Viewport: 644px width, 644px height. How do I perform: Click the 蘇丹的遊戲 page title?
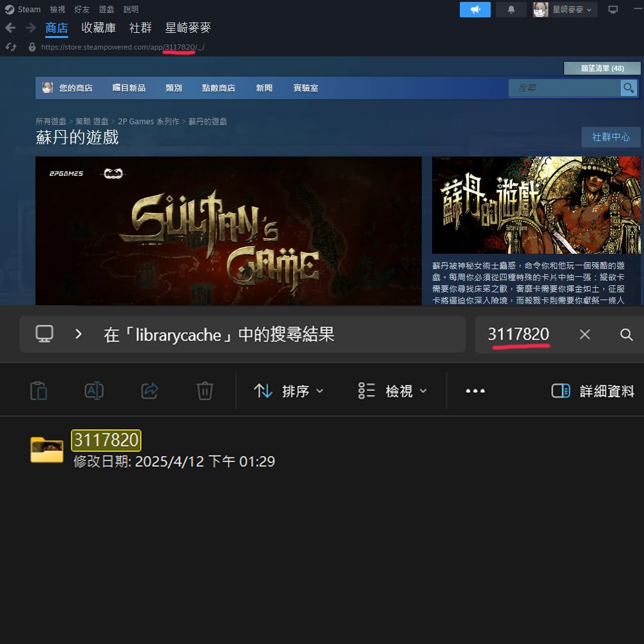coord(77,137)
